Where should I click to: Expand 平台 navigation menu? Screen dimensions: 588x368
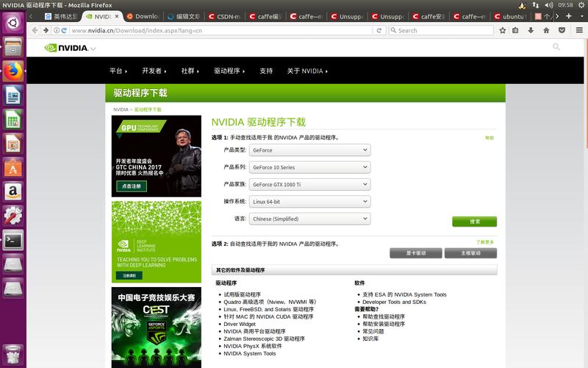[118, 71]
